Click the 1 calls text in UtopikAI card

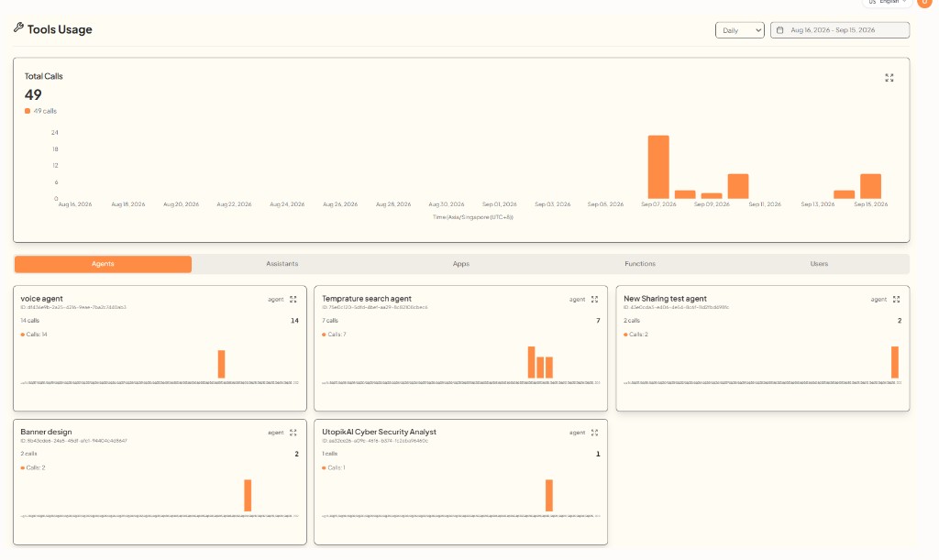click(x=330, y=454)
